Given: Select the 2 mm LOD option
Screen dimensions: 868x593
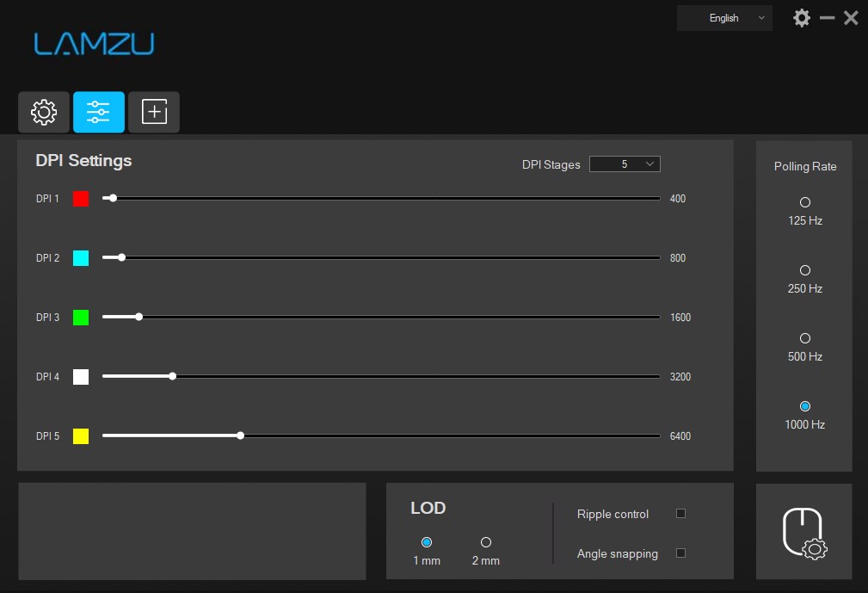Looking at the screenshot, I should coord(486,542).
